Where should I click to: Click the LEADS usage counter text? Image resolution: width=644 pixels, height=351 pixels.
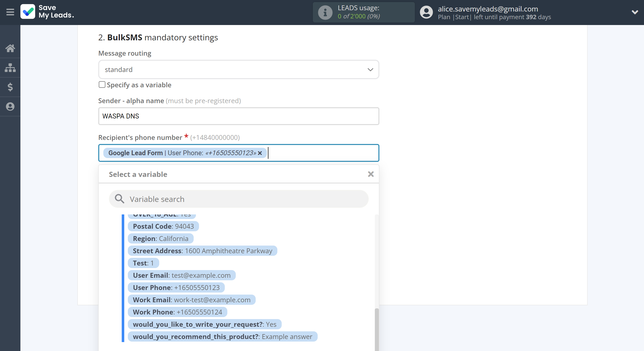359,16
